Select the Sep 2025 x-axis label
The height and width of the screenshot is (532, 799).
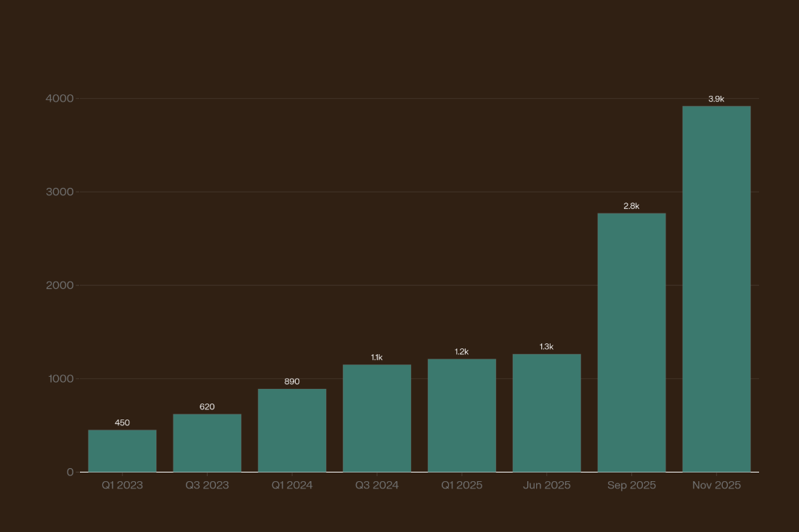tap(631, 486)
